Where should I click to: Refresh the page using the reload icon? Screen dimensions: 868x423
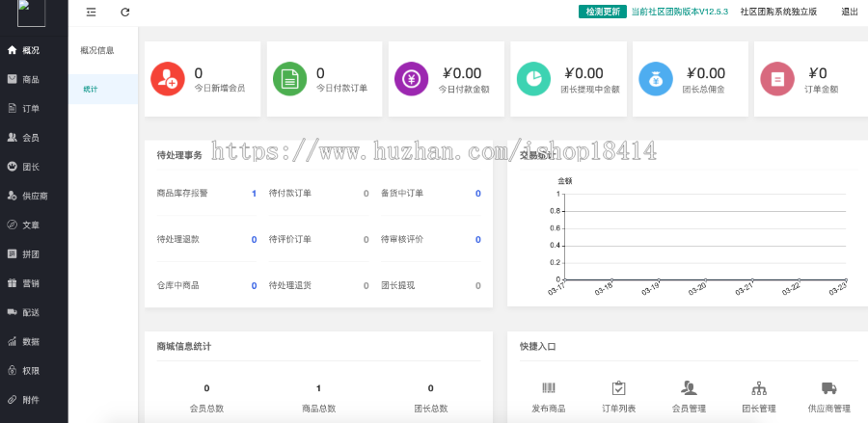tap(125, 12)
